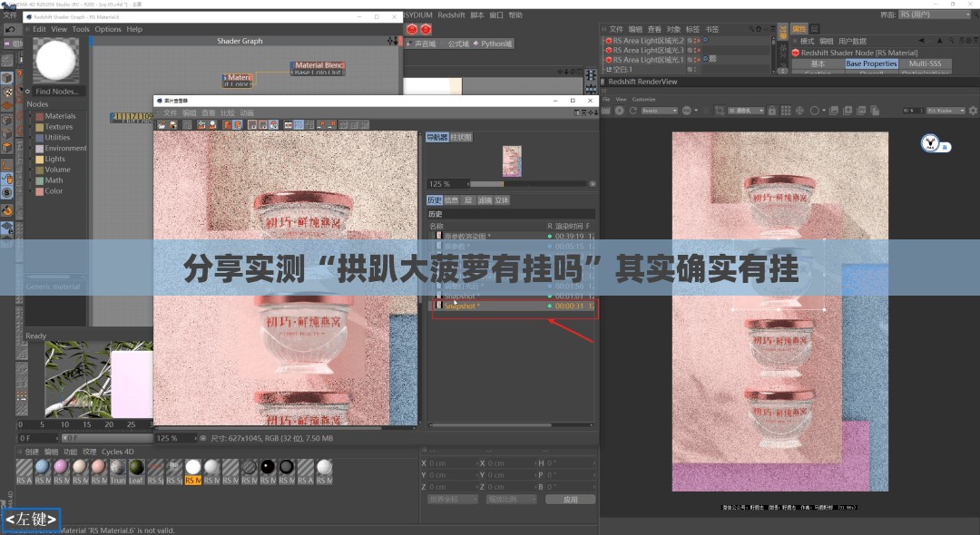Screen dimensions: 980x535
Task: Click the Redshift light icon beside RS Area Light区域光.1
Action: (x=609, y=58)
